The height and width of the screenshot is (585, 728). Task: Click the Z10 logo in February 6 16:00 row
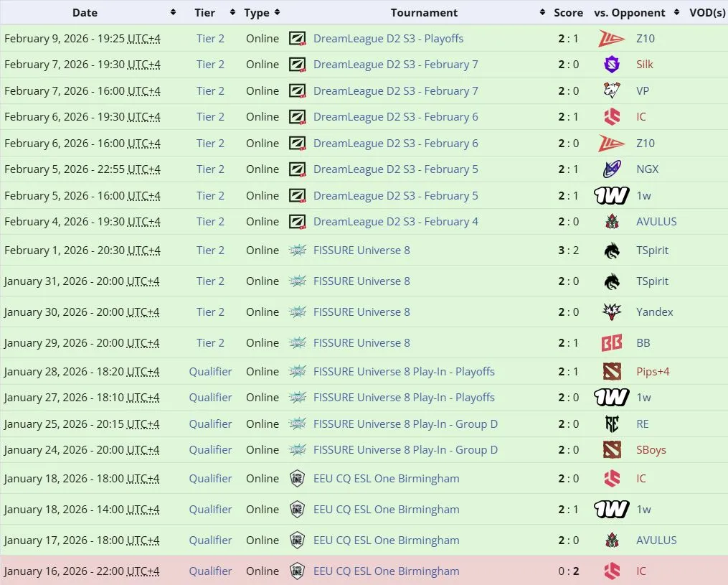tap(612, 143)
